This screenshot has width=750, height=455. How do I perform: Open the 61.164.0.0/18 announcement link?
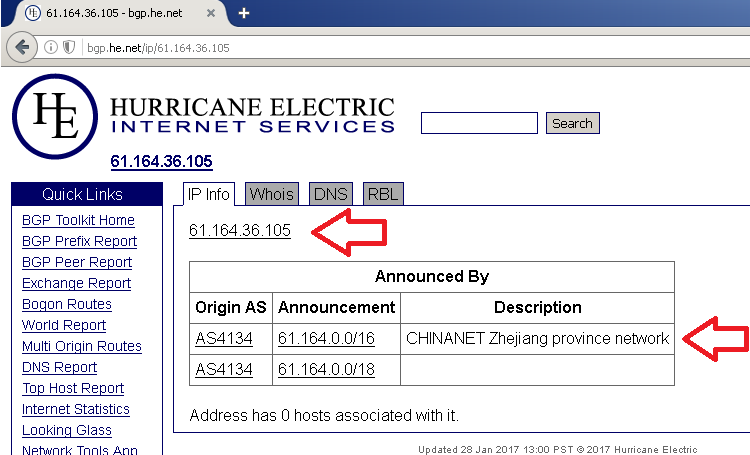(326, 370)
